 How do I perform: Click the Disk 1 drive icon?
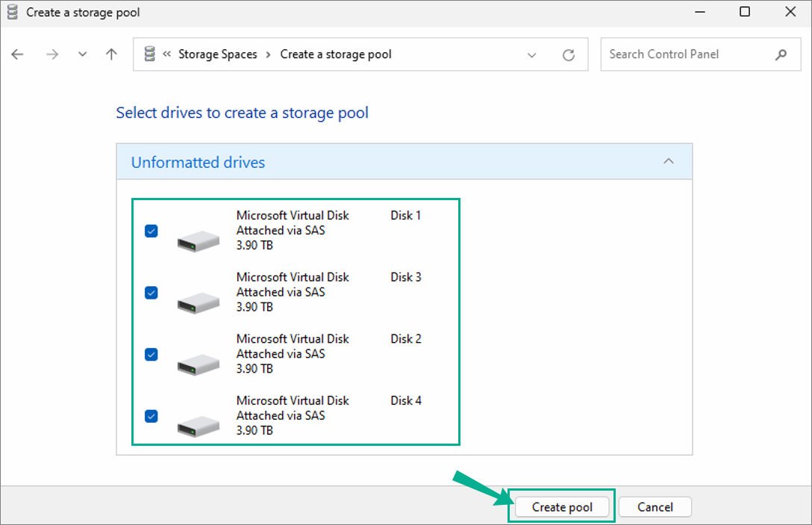pos(199,241)
